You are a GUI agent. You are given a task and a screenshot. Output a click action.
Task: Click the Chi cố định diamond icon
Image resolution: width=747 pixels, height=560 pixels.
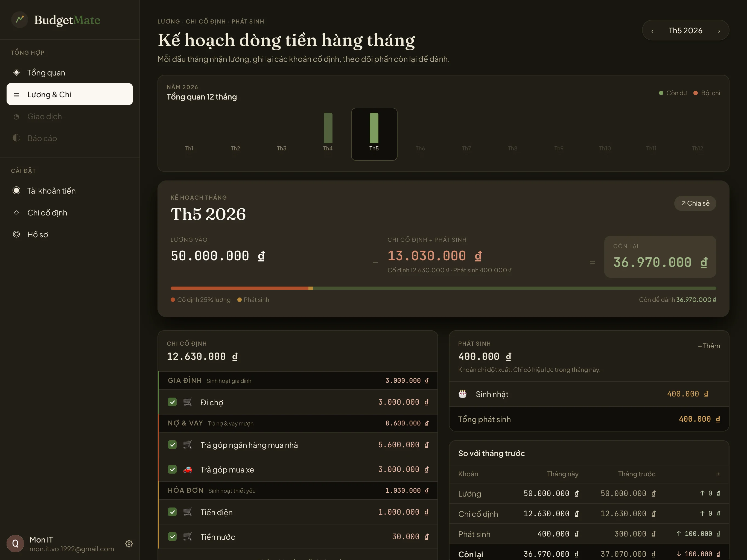(x=16, y=213)
